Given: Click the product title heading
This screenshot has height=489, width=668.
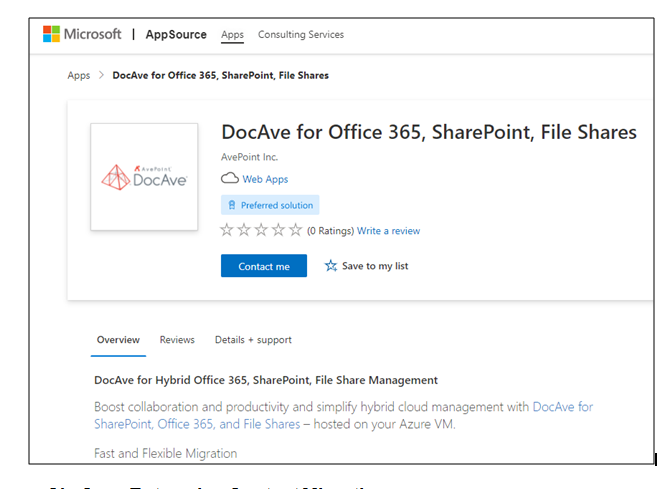Looking at the screenshot, I should point(429,132).
